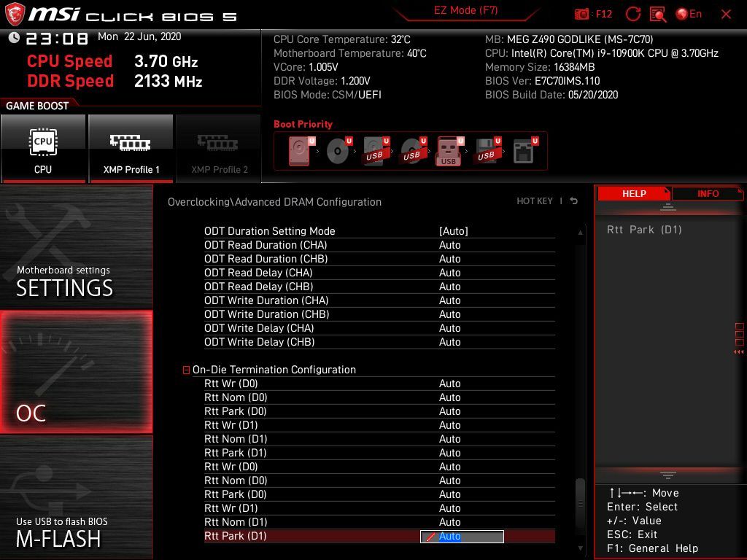Switch to the INFO tab
The width and height of the screenshot is (747, 560).
708,194
